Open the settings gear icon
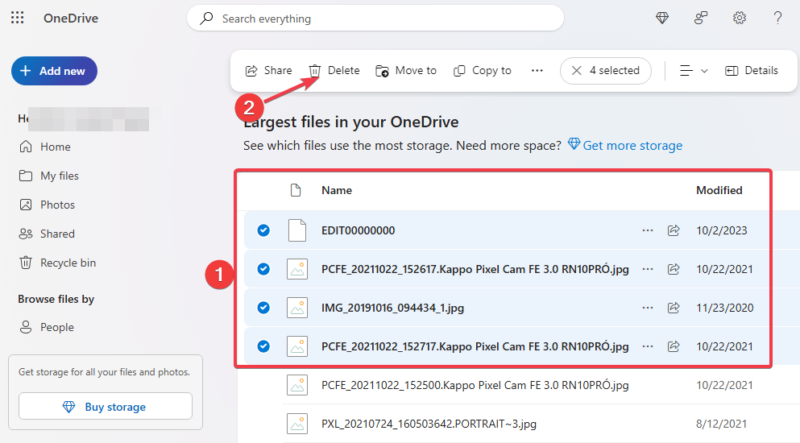800x443 pixels. (739, 18)
